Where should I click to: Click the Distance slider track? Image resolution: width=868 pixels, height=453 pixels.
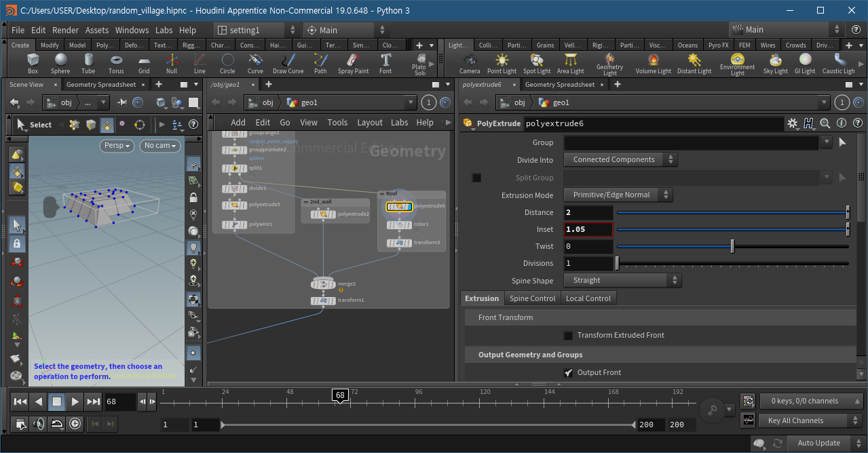click(x=732, y=212)
